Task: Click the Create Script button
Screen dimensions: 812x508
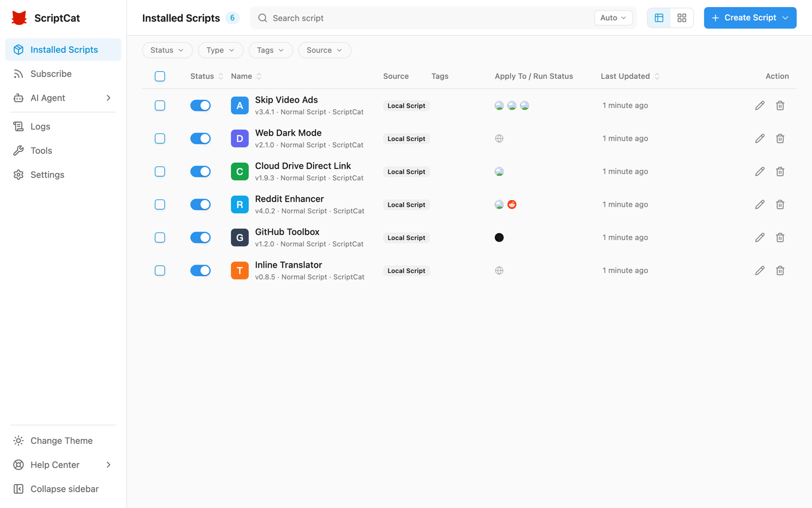Action: pyautogui.click(x=750, y=18)
